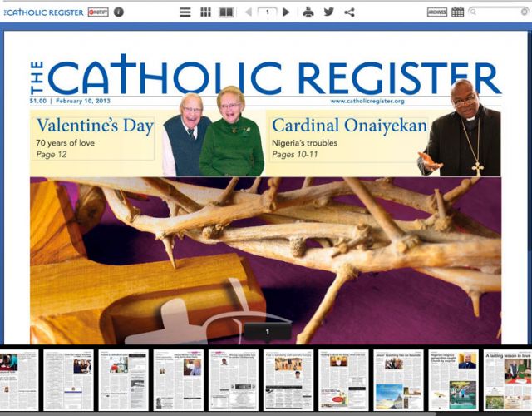The width and height of the screenshot is (532, 416).
Task: Click The Catholic Register logo in toolbar
Action: pyautogui.click(x=43, y=12)
